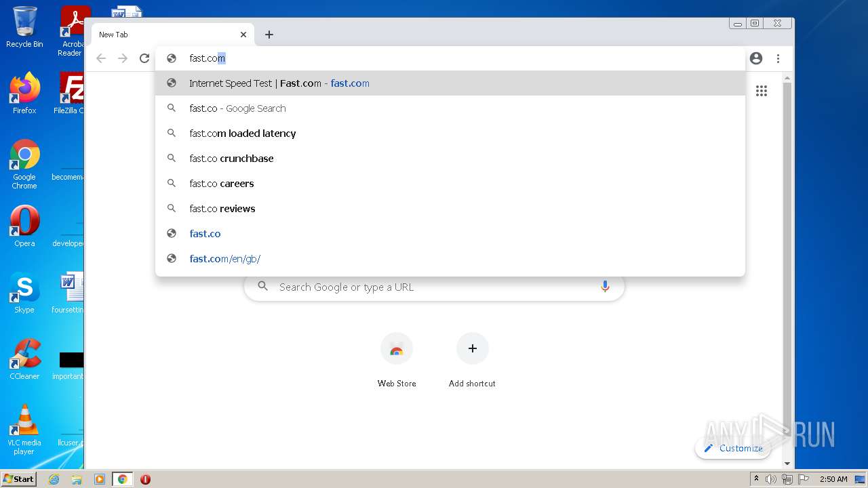This screenshot has height=488, width=868.
Task: Click the Opera taskbar icon
Action: click(x=145, y=479)
